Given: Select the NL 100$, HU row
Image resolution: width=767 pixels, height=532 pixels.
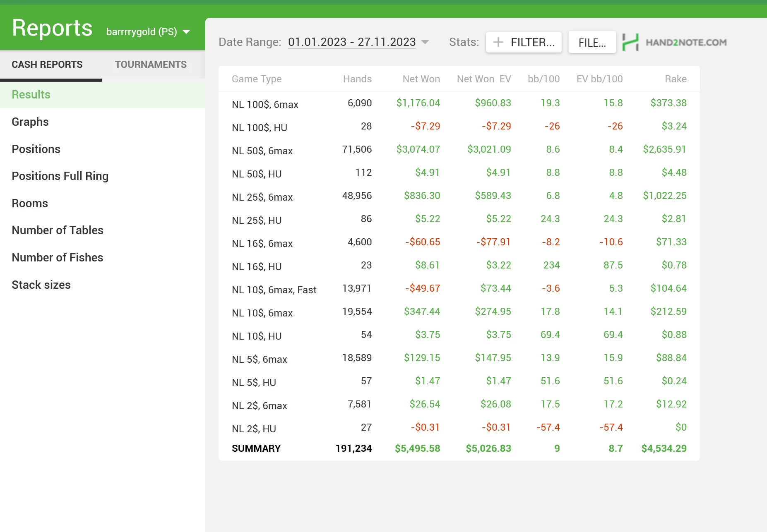Looking at the screenshot, I should [459, 127].
